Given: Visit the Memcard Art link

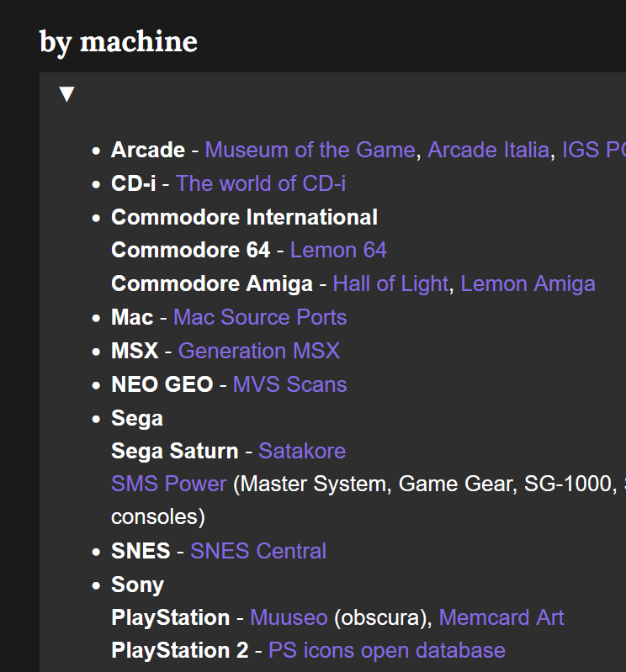Looking at the screenshot, I should tap(501, 617).
